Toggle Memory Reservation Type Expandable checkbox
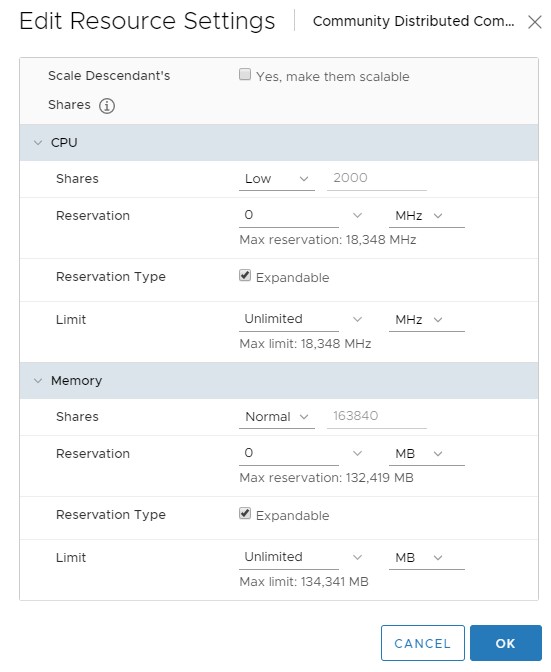Screen dimensions: 551x672 [245, 513]
